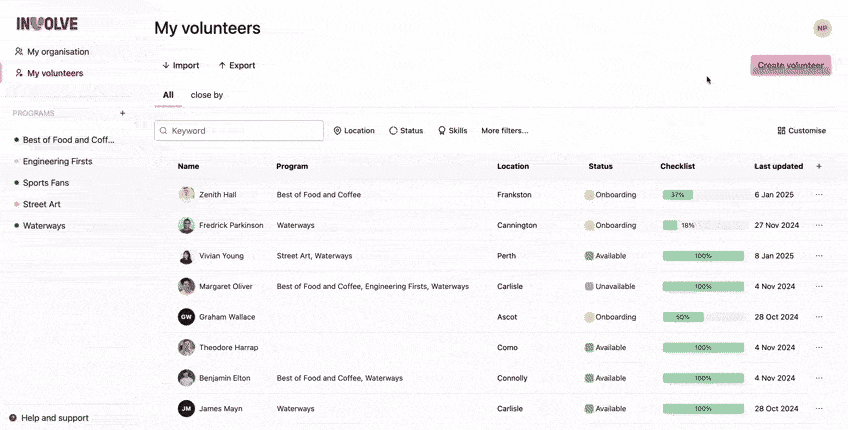Click the Keyword search field
Viewport: 848px width, 430px height.
(x=239, y=131)
